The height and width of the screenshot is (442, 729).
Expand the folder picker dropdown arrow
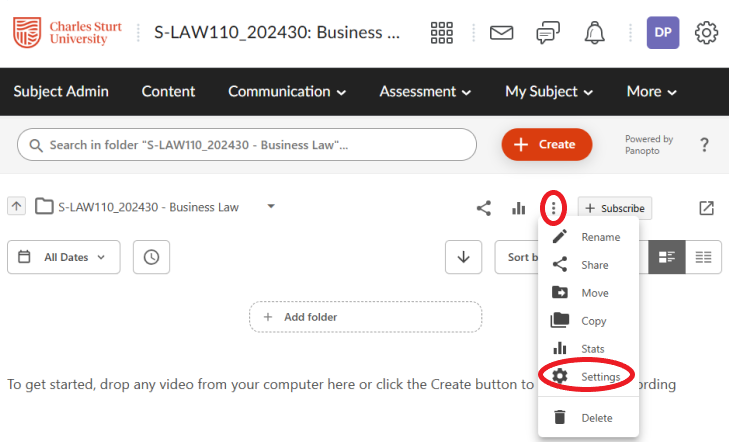pyautogui.click(x=270, y=207)
